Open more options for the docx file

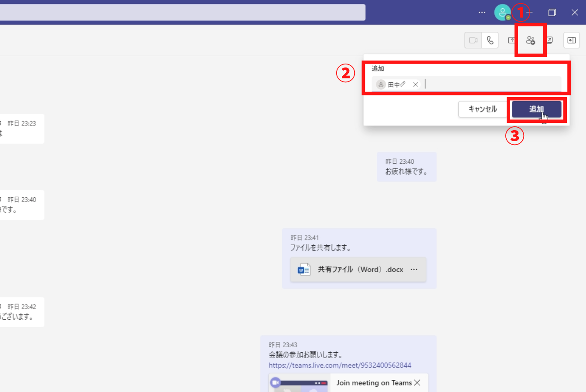[414, 270]
